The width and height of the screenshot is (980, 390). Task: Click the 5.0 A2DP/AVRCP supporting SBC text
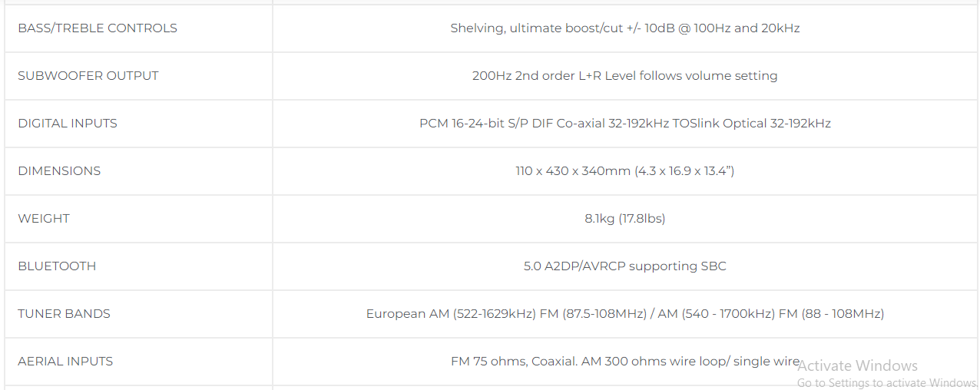[x=624, y=266]
